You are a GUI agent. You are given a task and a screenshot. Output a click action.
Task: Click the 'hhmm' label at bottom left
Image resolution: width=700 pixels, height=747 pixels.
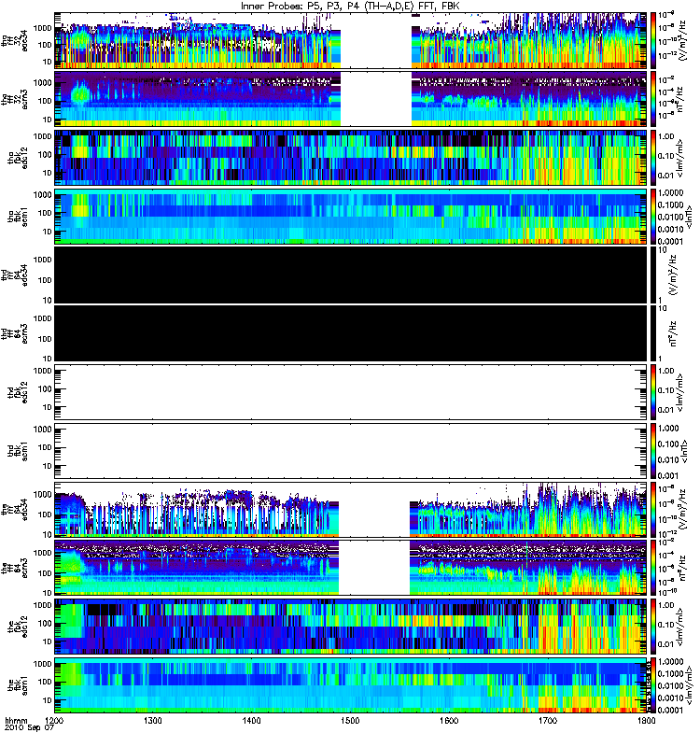[16, 721]
